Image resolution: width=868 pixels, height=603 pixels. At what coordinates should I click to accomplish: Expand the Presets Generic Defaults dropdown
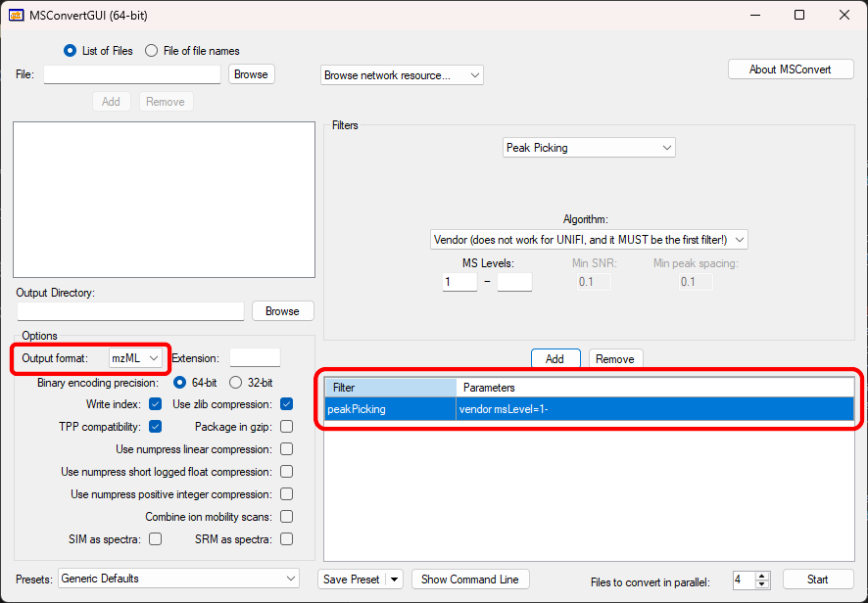click(179, 579)
